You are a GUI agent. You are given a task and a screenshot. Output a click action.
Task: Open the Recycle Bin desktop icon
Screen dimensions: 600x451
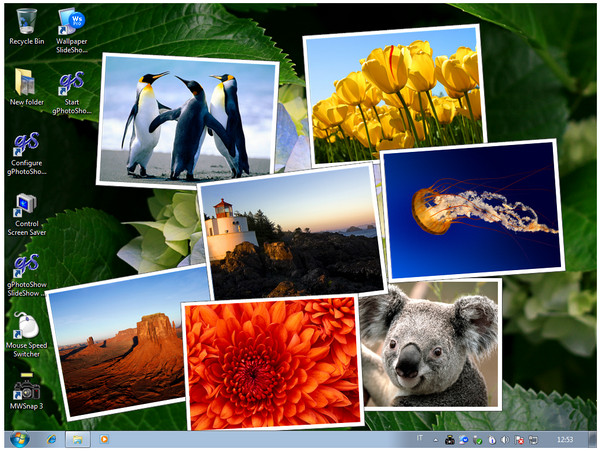click(x=26, y=22)
